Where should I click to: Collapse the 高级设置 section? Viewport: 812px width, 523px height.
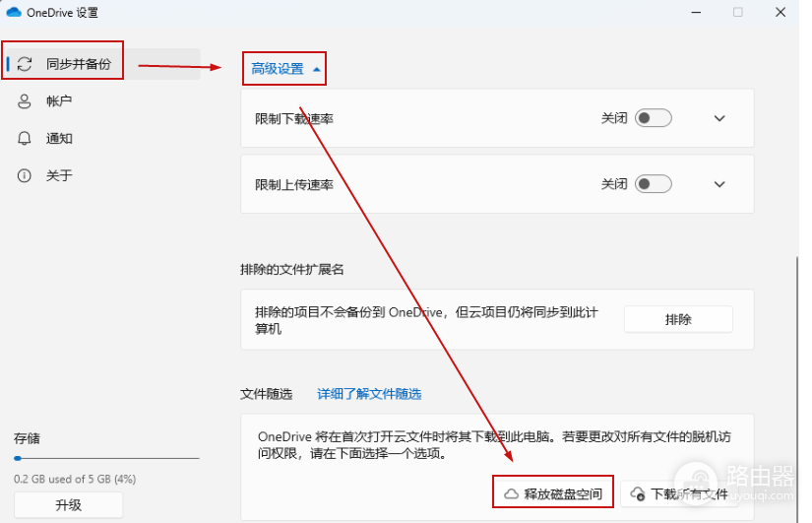[x=285, y=68]
